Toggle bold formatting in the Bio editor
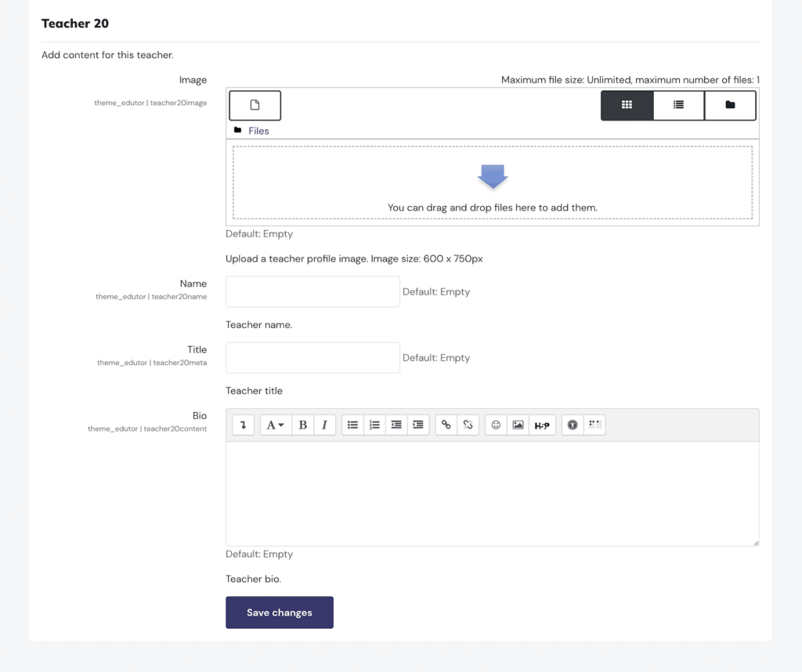The height and width of the screenshot is (672, 802). (302, 425)
